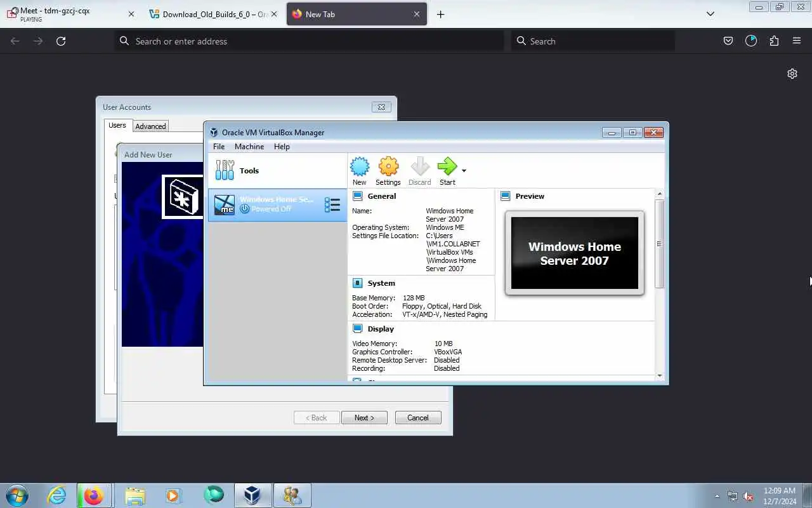Click the muted volume tray icon

point(749,496)
